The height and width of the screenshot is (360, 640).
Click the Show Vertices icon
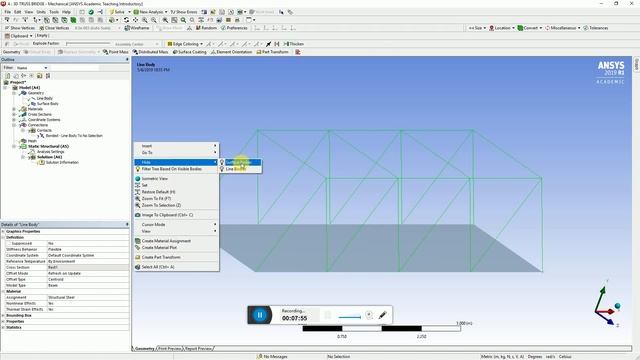7,28
